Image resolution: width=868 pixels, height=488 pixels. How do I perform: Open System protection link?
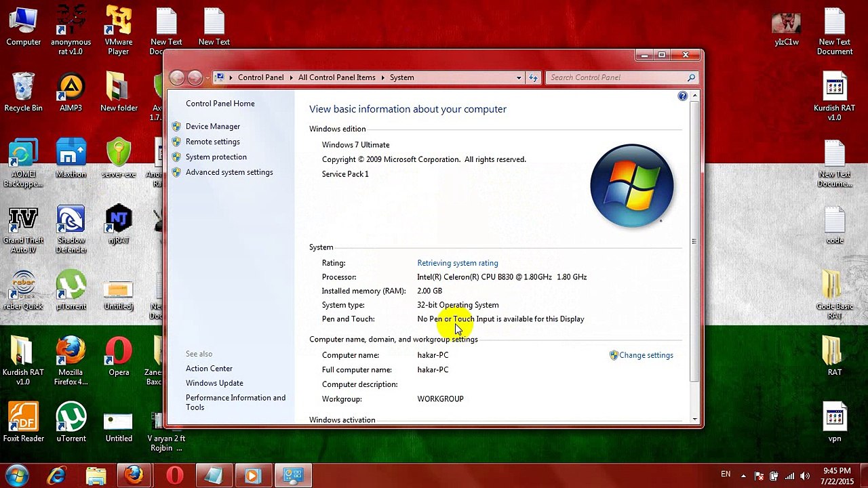tap(216, 157)
